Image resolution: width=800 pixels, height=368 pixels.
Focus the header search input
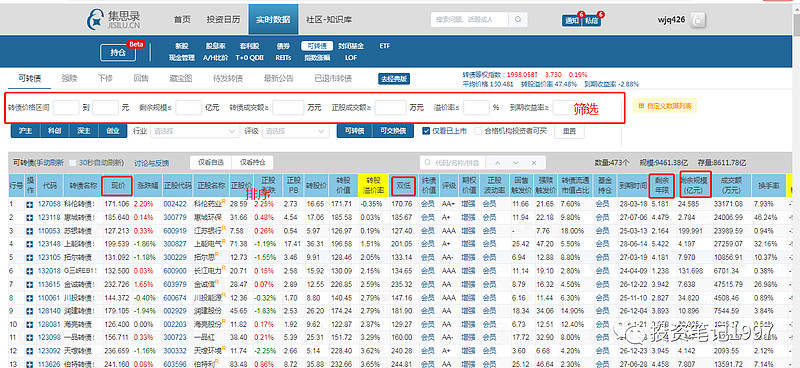470,19
